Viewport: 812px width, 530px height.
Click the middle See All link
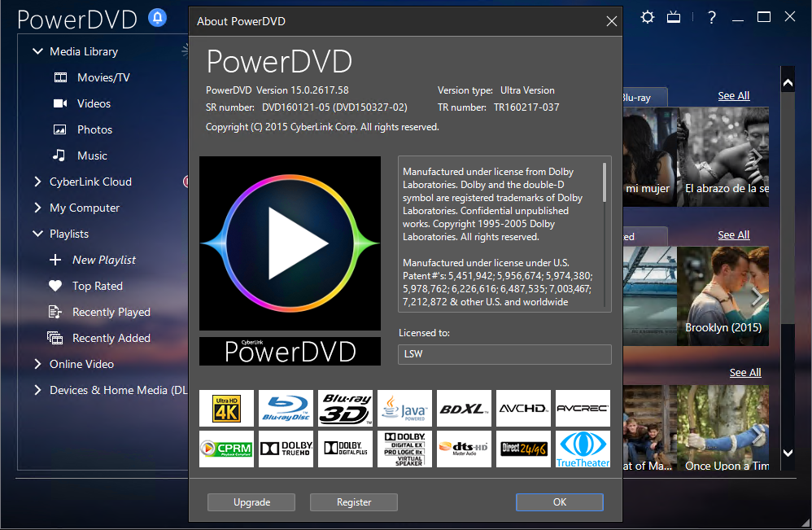pos(734,234)
